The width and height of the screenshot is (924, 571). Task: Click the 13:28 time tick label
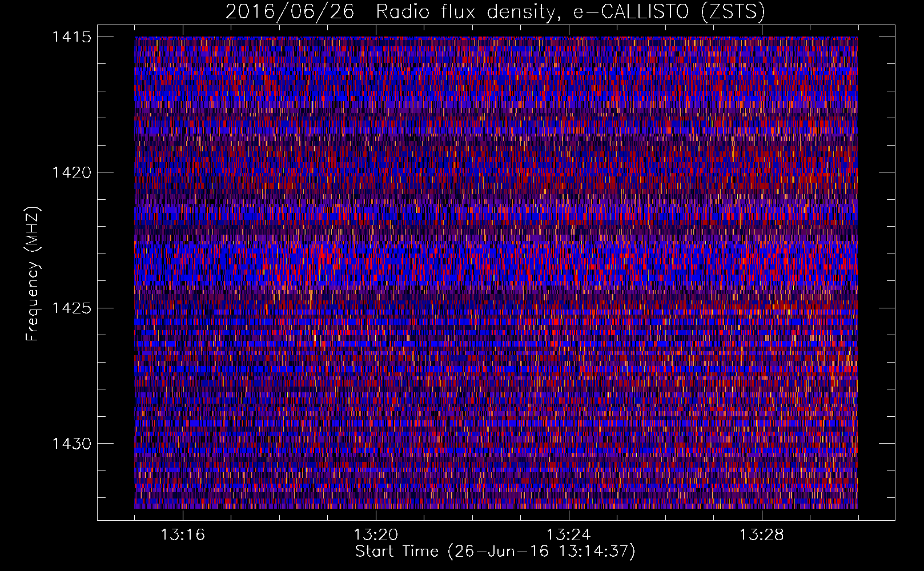pos(762,535)
